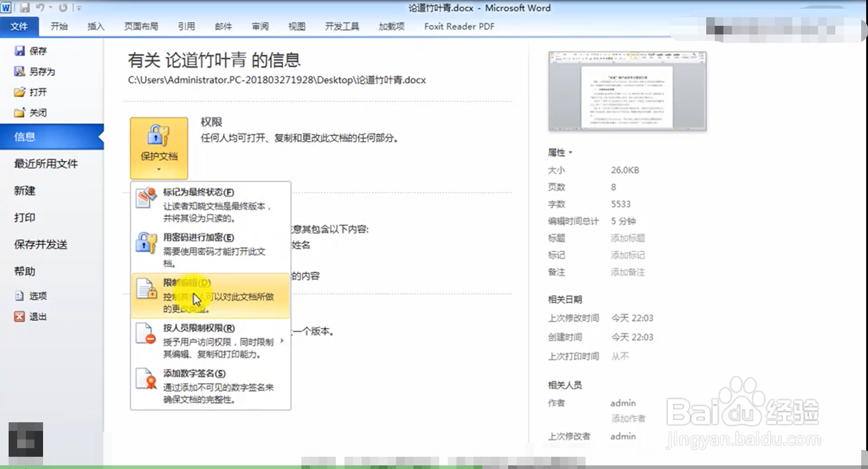This screenshot has height=469, width=868.
Task: Switch to the 页面布局 ribbon tab
Action: click(x=141, y=26)
